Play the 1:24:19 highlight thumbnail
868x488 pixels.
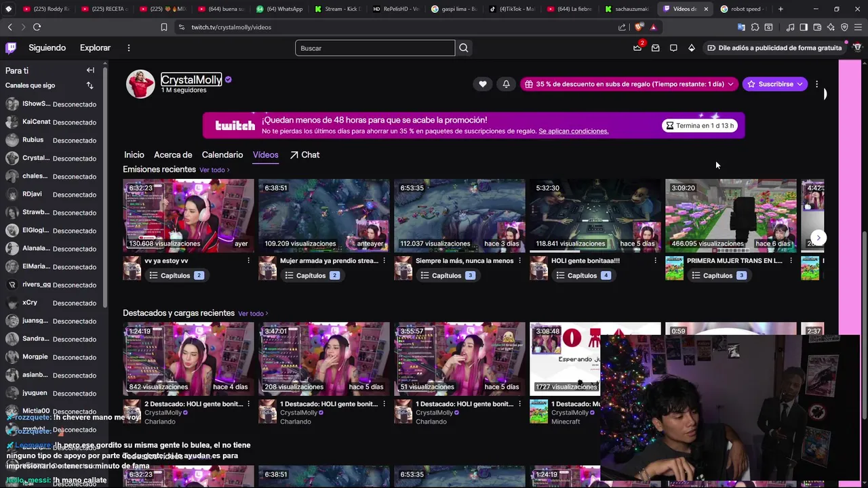189,359
